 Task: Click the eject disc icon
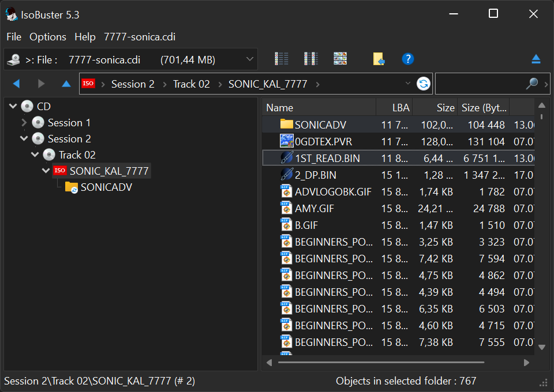coord(536,59)
